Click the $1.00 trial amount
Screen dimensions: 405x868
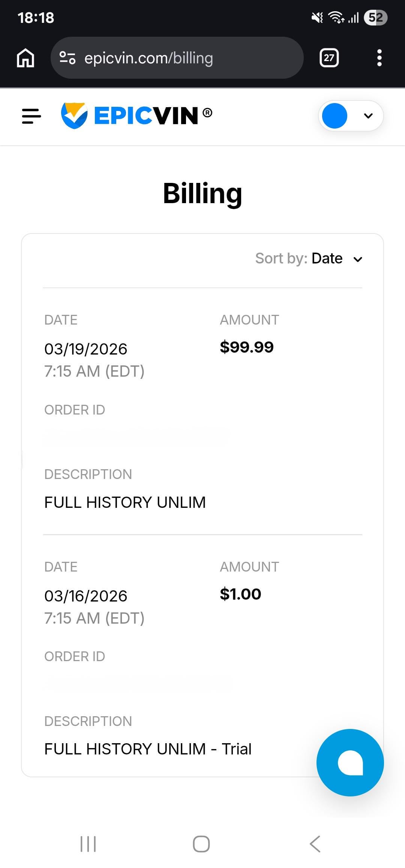(x=240, y=594)
